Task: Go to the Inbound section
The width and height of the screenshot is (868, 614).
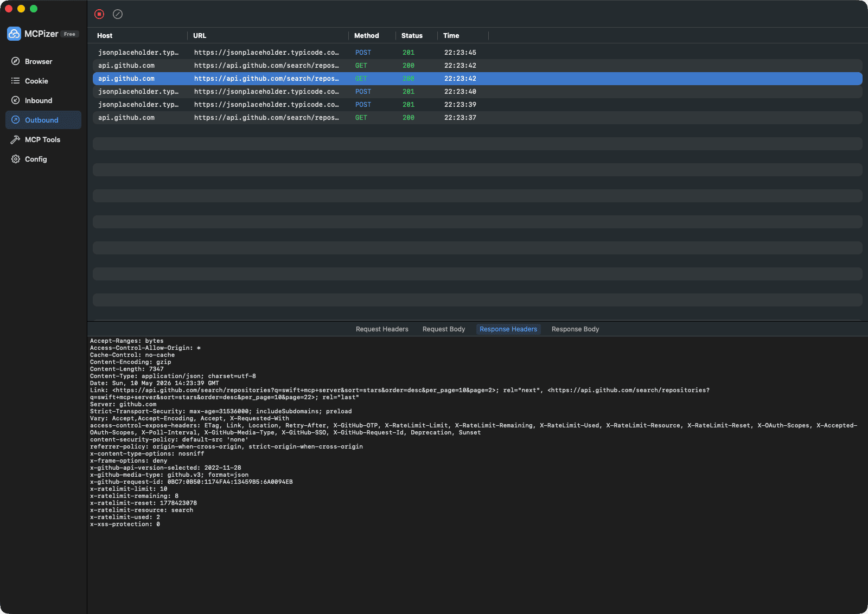Action: pos(43,100)
